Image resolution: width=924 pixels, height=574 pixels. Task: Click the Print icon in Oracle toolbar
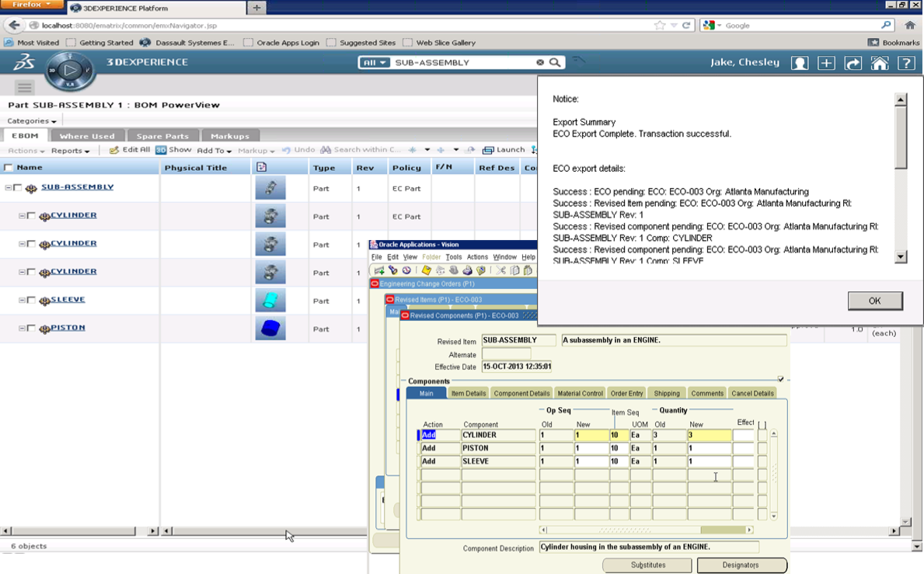point(466,270)
